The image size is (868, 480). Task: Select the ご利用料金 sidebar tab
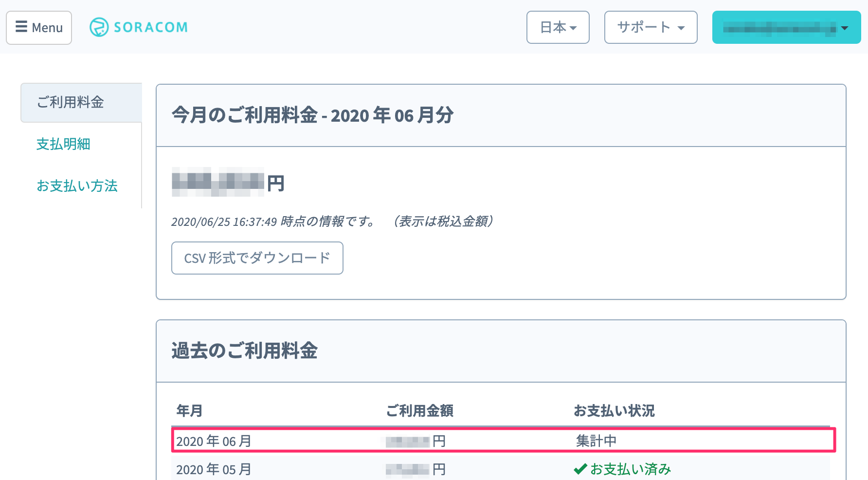[x=71, y=102]
